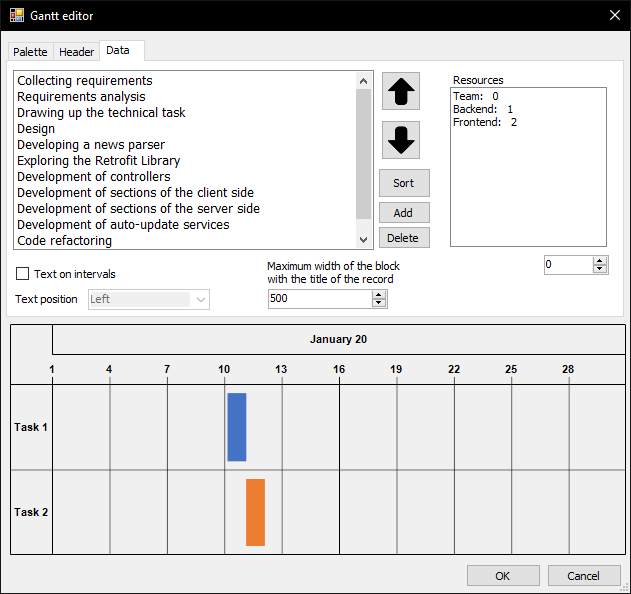Image resolution: width=631 pixels, height=594 pixels.
Task: Click the Sort button
Action: [404, 183]
